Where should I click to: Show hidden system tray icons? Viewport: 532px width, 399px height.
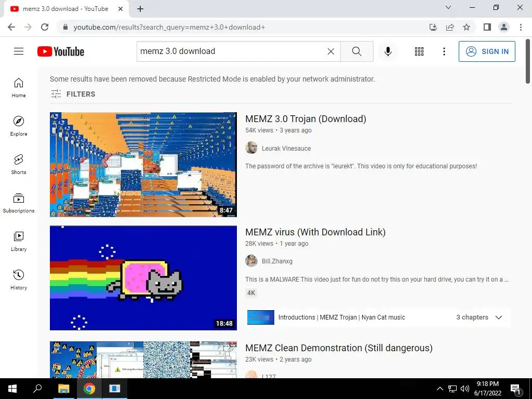440,389
